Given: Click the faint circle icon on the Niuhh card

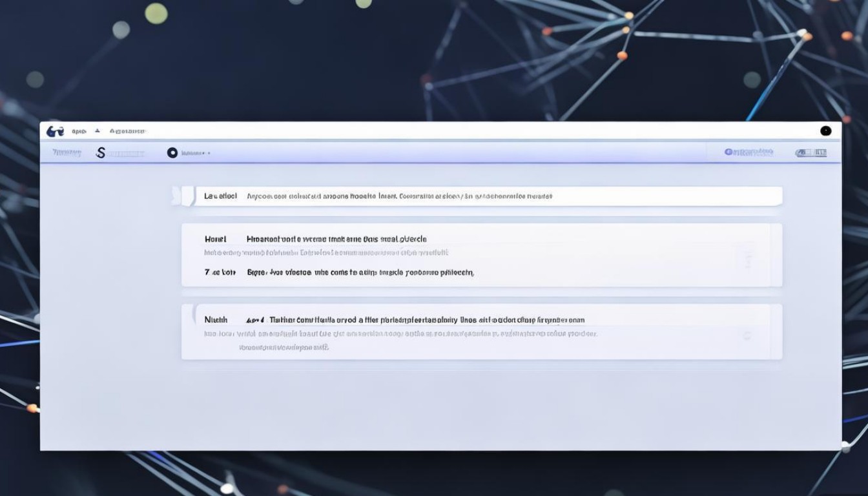Looking at the screenshot, I should (x=747, y=336).
